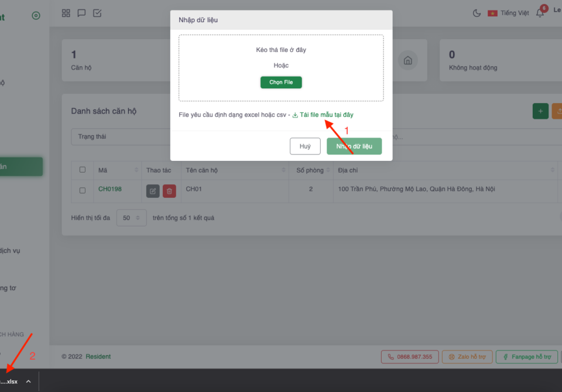
Task: Open the CH0198 apartment code link
Action: tap(110, 190)
